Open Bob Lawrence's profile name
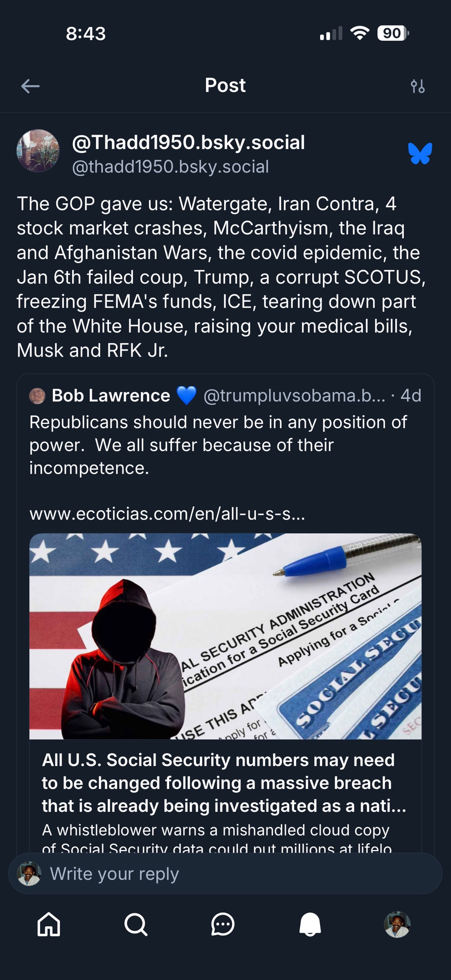451x980 pixels. coord(111,396)
